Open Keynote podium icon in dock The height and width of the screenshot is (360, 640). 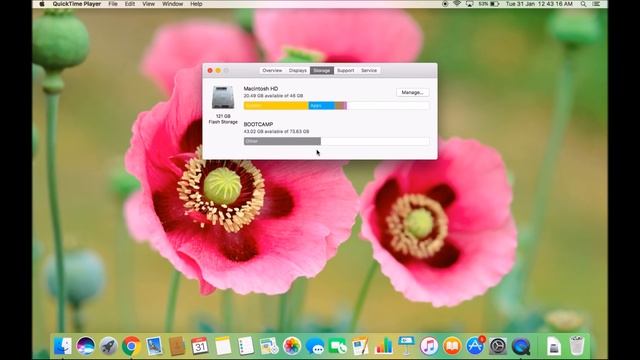(406, 346)
